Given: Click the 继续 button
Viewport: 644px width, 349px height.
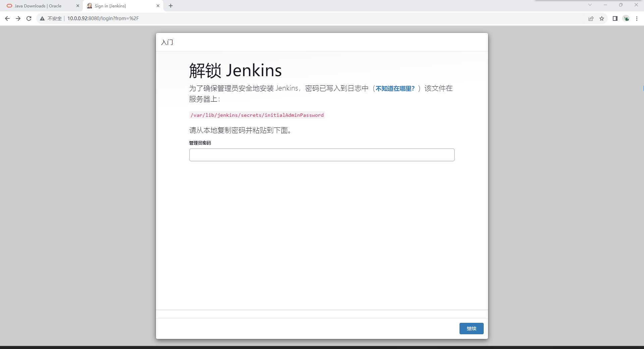Looking at the screenshot, I should [471, 329].
